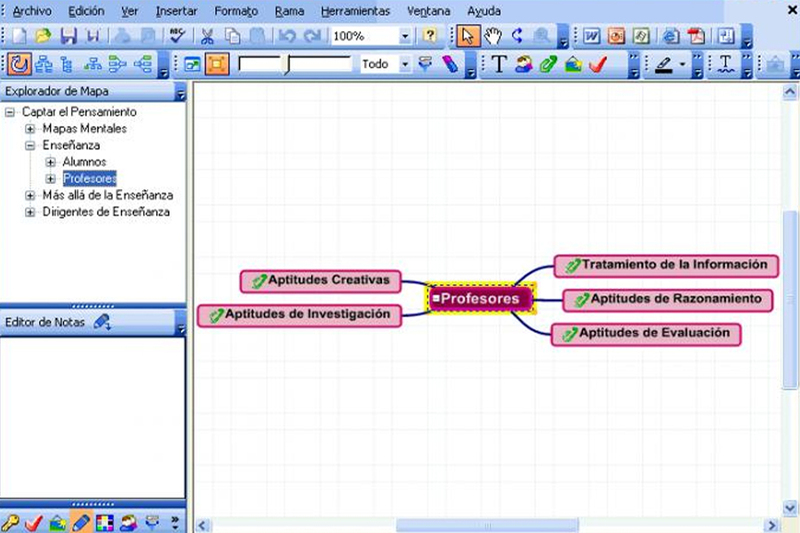Run the spell check tool

point(177,36)
